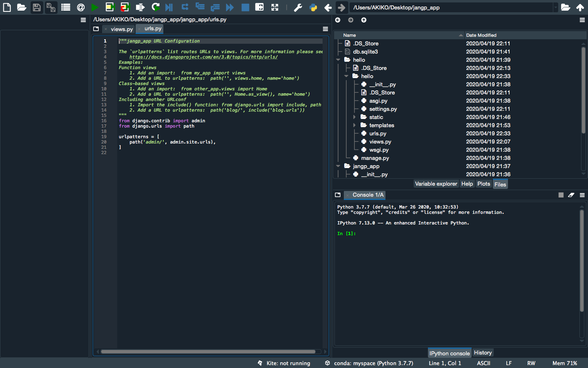The width and height of the screenshot is (588, 368).
Task: Interrupt the kernel in the console pane
Action: 561,195
